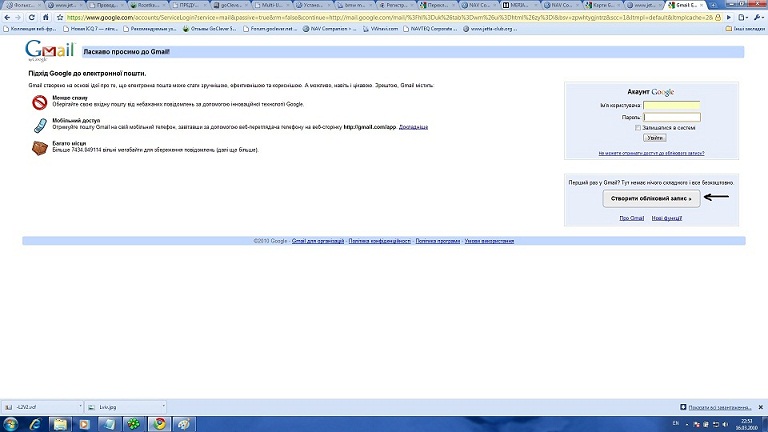The height and width of the screenshot is (432, 768).
Task: Click the Gmail logo
Action: click(49, 50)
